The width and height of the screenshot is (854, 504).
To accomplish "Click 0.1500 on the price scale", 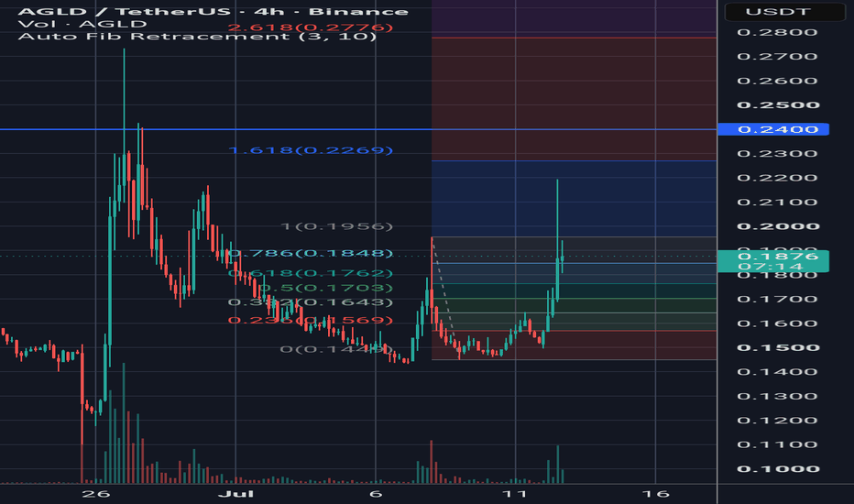I will pyautogui.click(x=777, y=347).
